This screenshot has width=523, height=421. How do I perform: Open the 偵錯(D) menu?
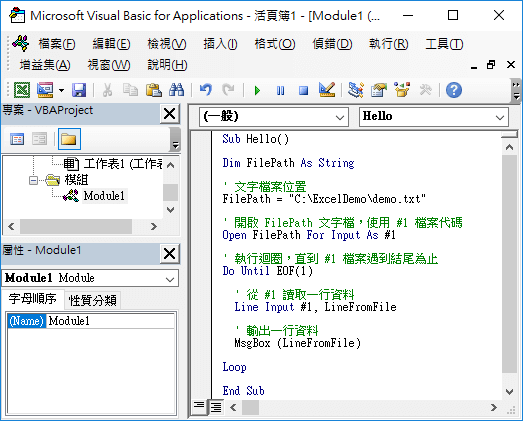(x=332, y=44)
